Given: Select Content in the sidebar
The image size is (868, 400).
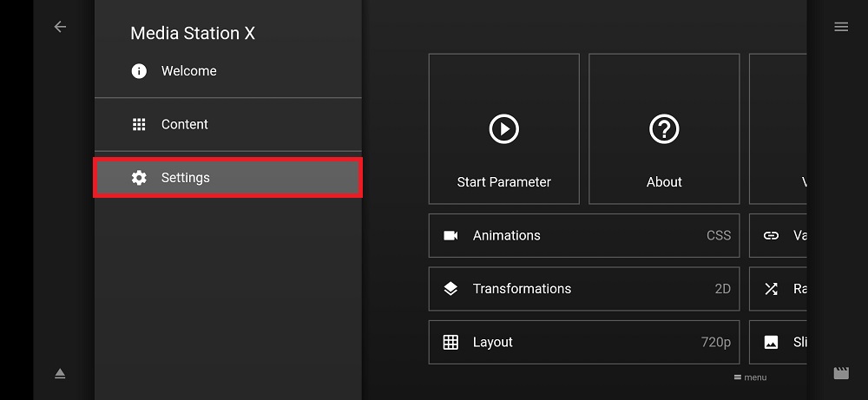Looking at the screenshot, I should point(228,124).
